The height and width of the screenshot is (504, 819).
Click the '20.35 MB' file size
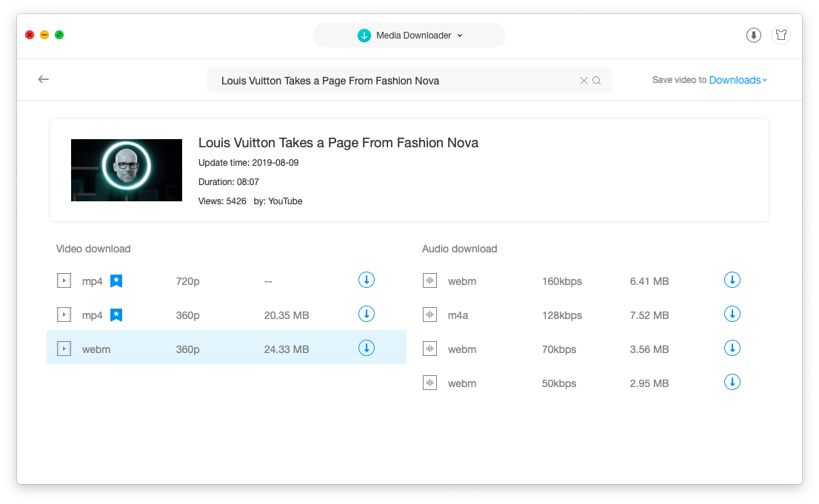pyautogui.click(x=287, y=315)
